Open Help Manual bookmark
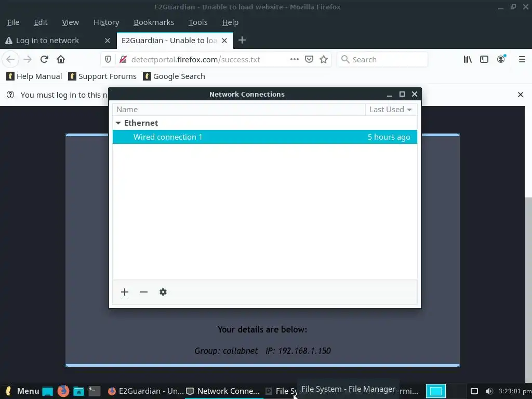532x399 pixels. [34, 76]
